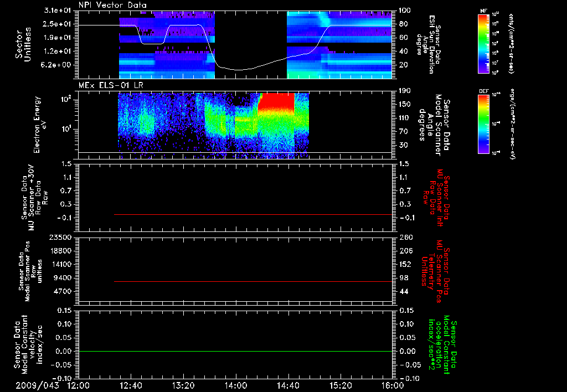The height and width of the screenshot is (392, 567).
Task: Click the "13:20" time axis label
Action: coord(183,385)
